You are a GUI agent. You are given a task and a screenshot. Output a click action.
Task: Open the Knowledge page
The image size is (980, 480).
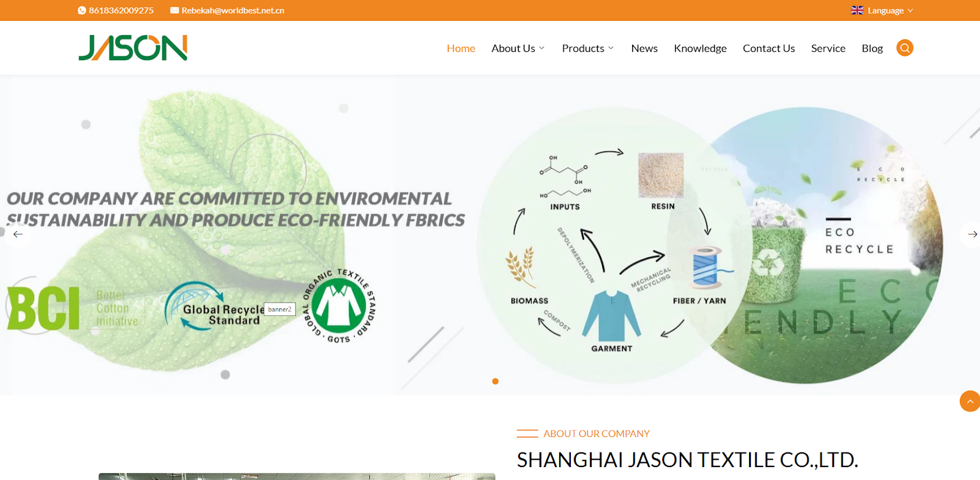pos(700,48)
